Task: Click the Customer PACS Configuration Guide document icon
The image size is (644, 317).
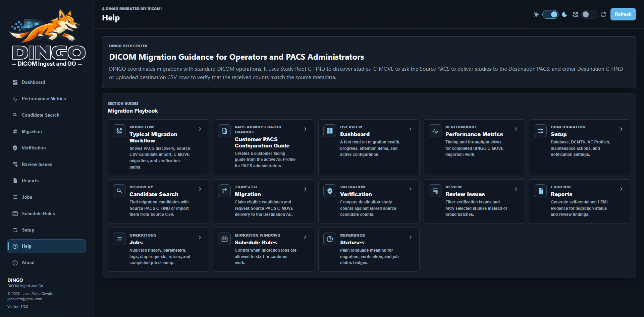Action: [224, 131]
